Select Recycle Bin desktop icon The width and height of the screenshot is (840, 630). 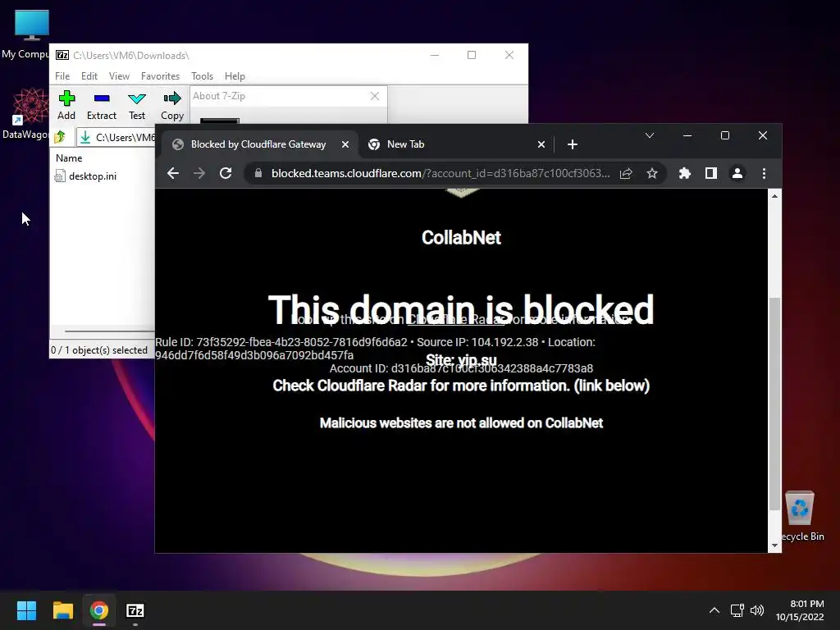(x=801, y=516)
